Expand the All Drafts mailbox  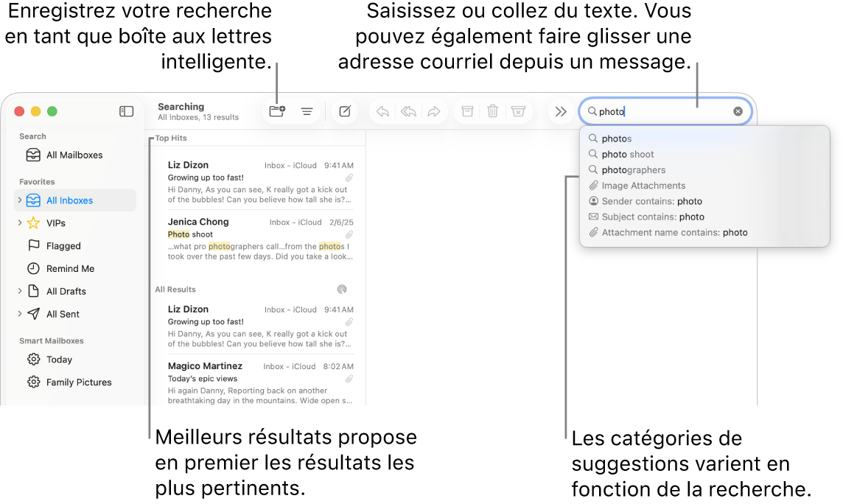pos(19,291)
